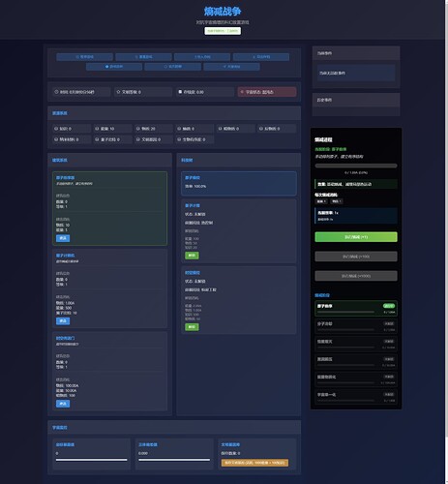Click the blue build button in the first building card
The image size is (448, 484).
(63, 238)
